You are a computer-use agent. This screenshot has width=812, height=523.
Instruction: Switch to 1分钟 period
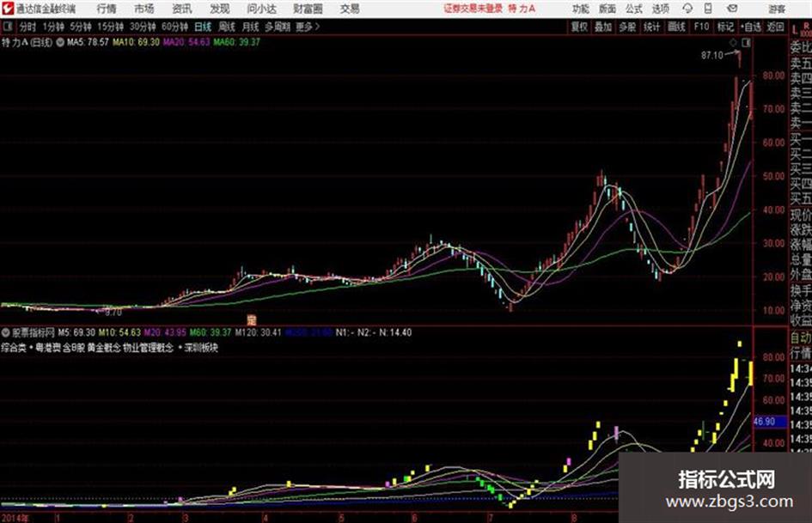(x=53, y=27)
